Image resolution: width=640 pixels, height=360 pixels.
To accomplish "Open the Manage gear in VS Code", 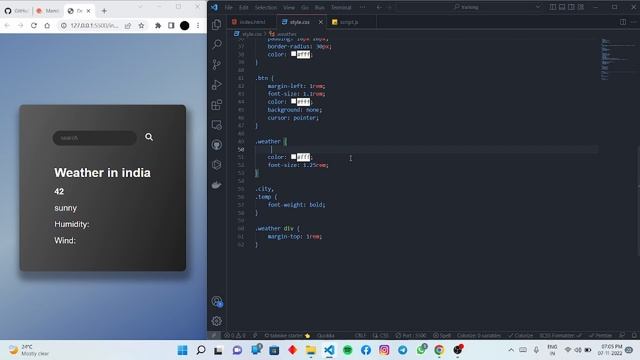I will click(x=217, y=321).
